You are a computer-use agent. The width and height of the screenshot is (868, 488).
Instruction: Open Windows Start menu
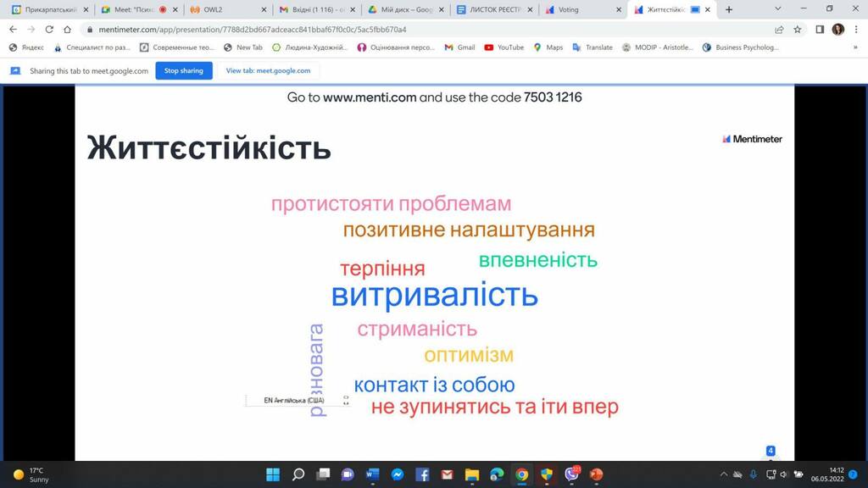pyautogui.click(x=273, y=474)
